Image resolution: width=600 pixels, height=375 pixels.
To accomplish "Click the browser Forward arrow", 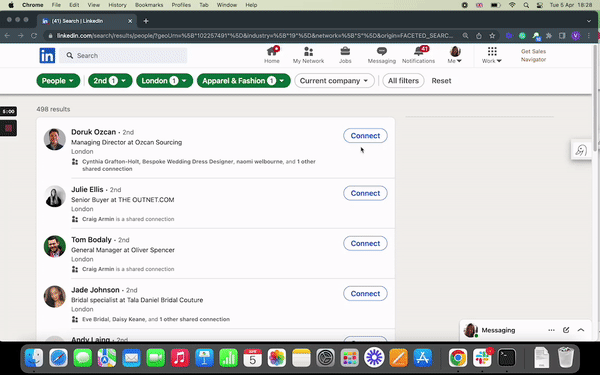I will [21, 36].
